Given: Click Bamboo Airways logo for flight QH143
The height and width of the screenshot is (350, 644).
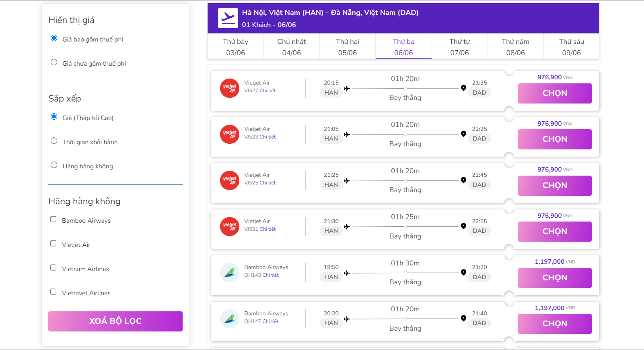Looking at the screenshot, I should click(x=230, y=273).
